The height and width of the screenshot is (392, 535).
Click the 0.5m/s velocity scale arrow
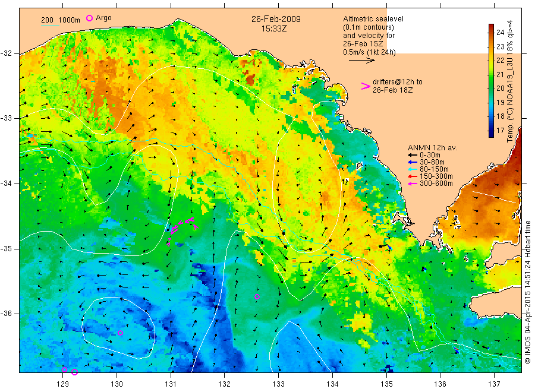click(x=361, y=61)
